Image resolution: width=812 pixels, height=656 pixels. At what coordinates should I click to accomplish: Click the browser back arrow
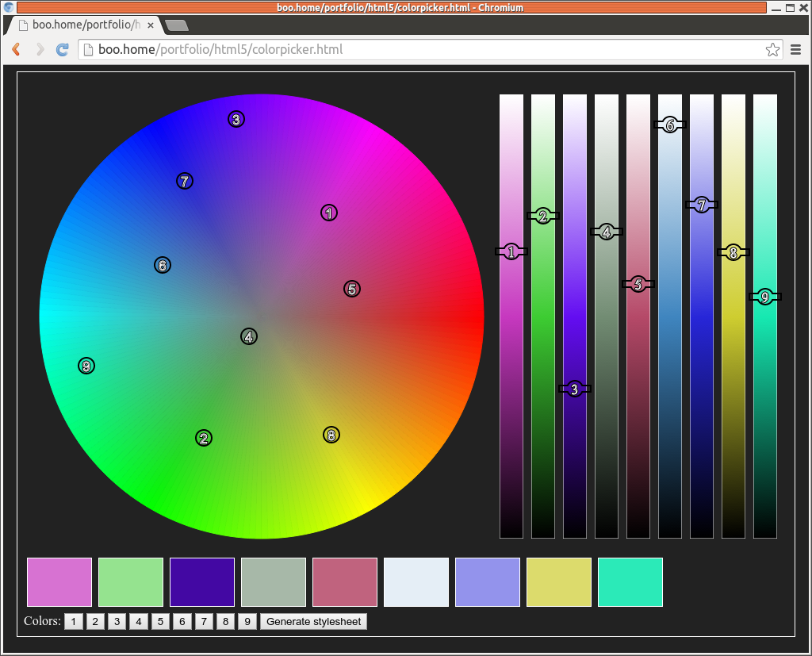point(16,49)
